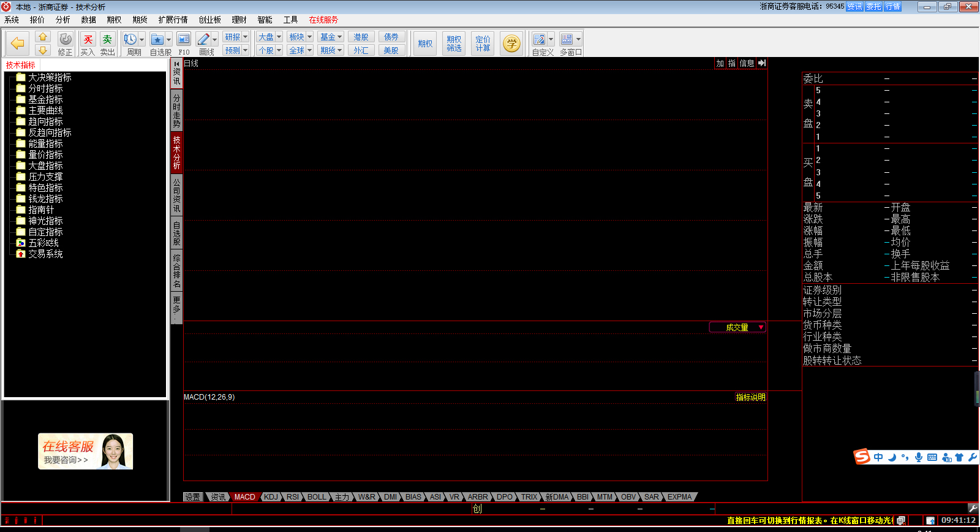The height and width of the screenshot is (532, 980).
Task: Toggle the moon icon on Sogou bar
Action: click(892, 457)
